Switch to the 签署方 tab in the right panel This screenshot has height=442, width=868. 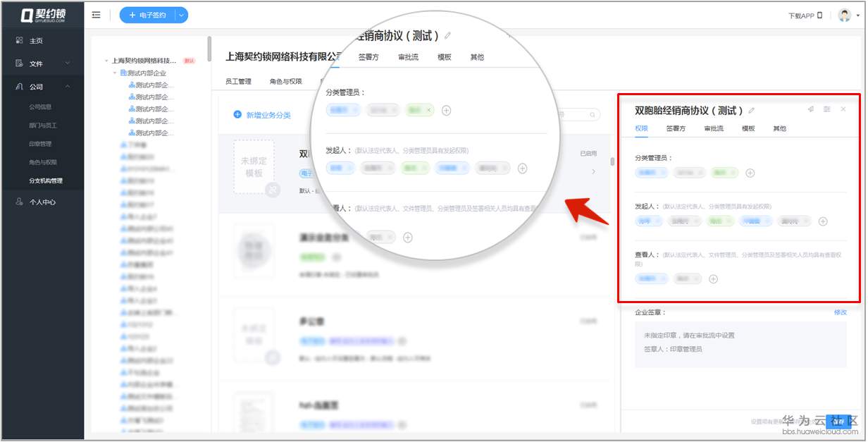[676, 129]
